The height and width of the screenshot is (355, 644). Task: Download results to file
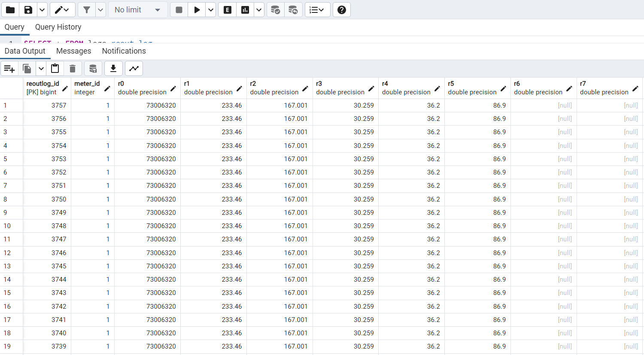tap(113, 69)
